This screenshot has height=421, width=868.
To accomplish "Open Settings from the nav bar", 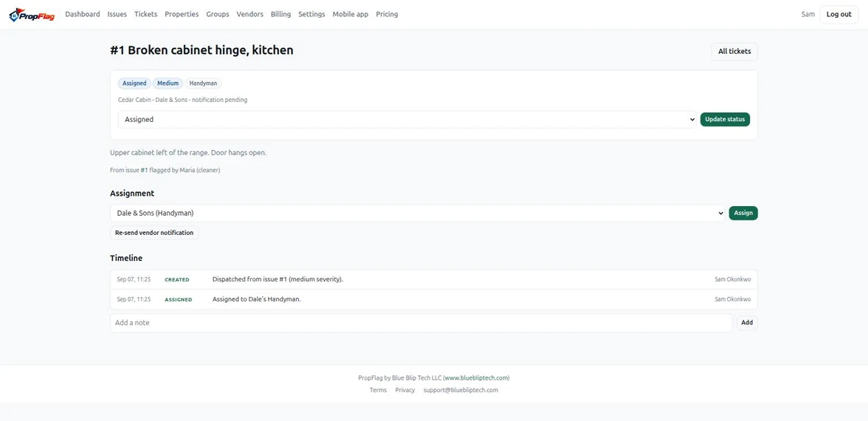I will [311, 15].
